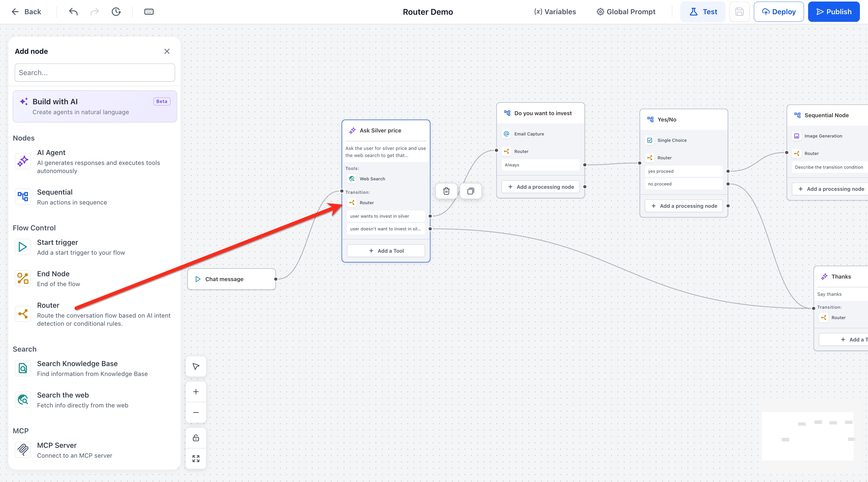Delete the node using the trash icon

click(446, 191)
